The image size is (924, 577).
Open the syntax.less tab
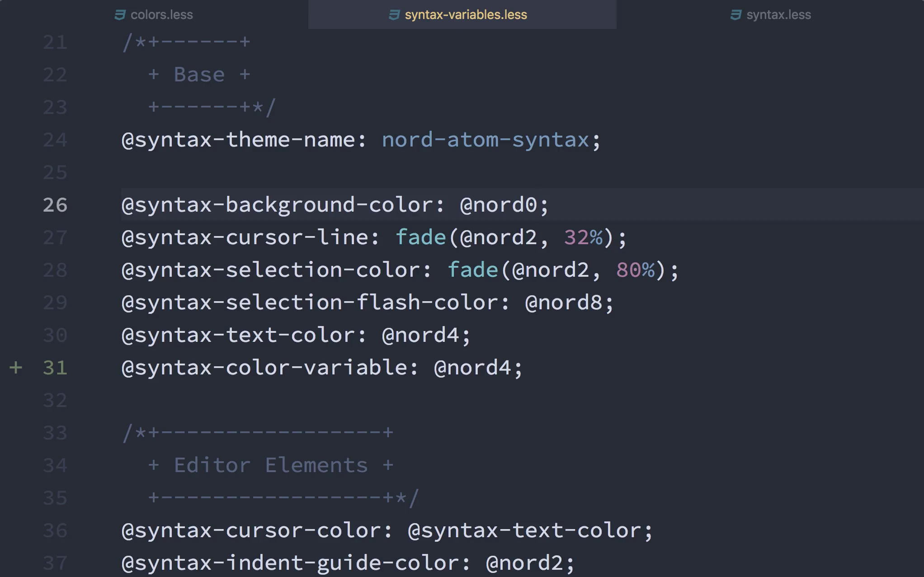pyautogui.click(x=778, y=15)
